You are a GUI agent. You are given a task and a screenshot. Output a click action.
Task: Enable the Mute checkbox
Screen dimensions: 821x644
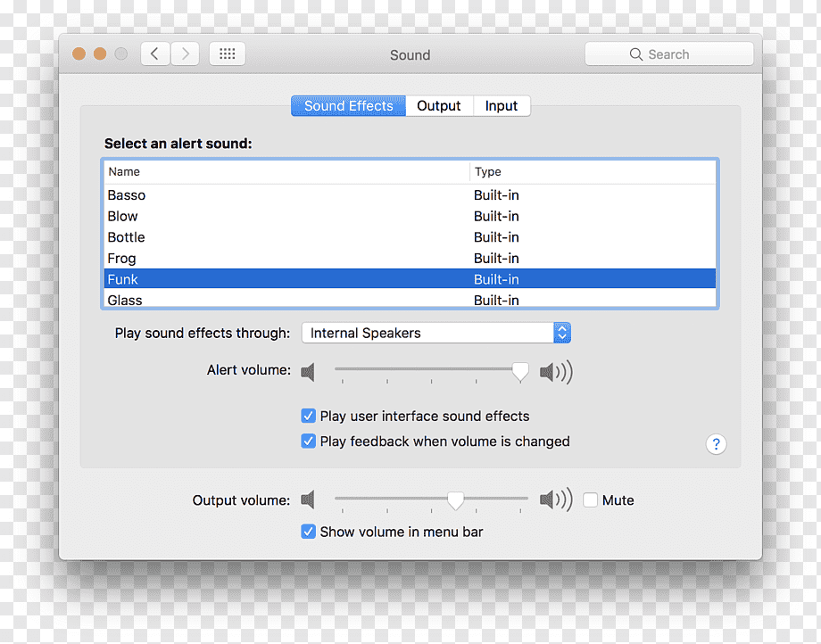click(x=590, y=500)
